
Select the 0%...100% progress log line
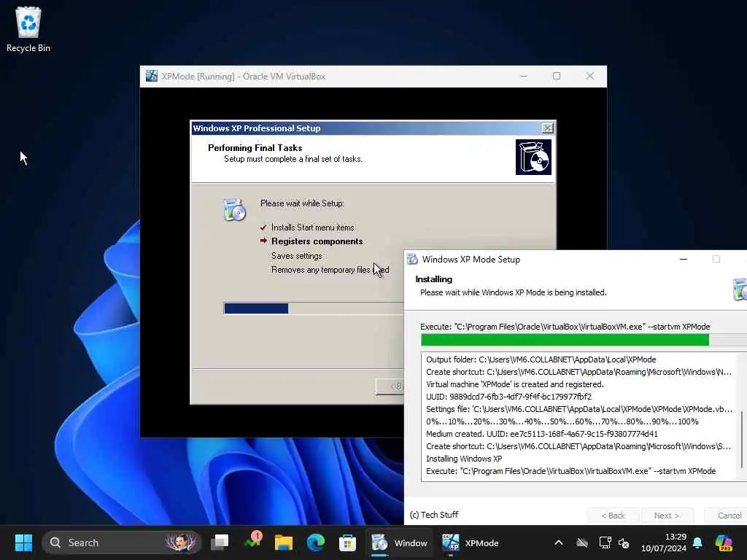coord(562,421)
